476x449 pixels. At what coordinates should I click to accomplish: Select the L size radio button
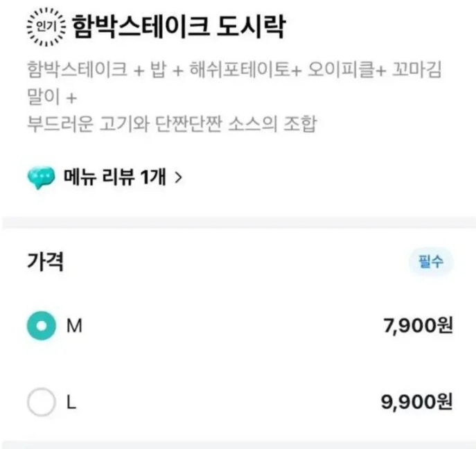(42, 402)
